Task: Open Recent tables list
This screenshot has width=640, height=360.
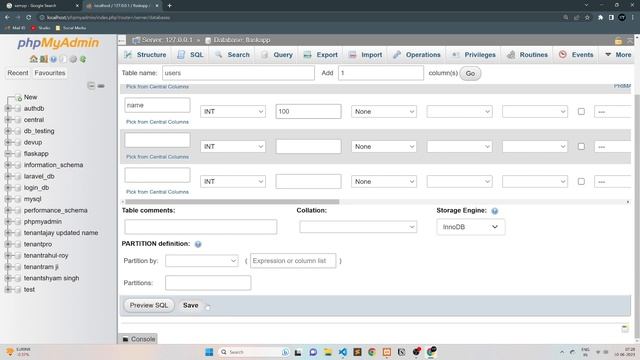Action: [18, 73]
